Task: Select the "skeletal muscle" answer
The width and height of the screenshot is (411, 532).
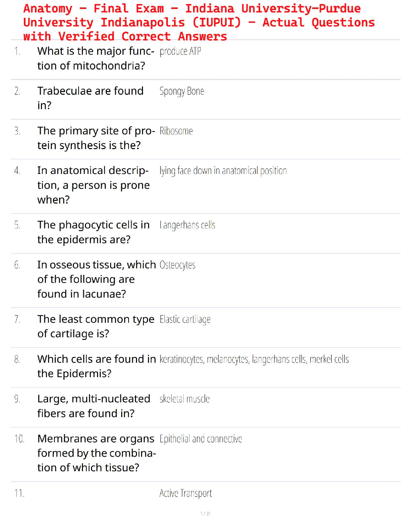Action: [x=184, y=399]
